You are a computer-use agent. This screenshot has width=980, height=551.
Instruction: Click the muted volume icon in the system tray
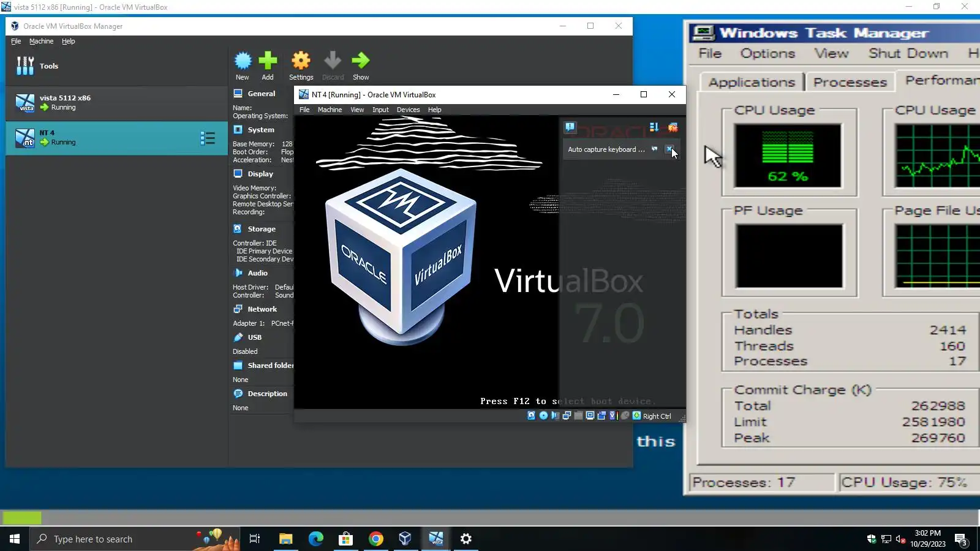point(900,539)
